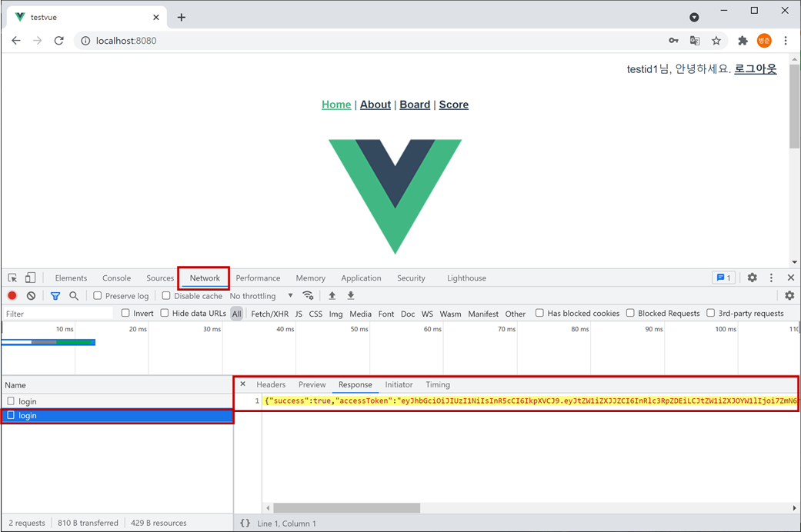Open the No throttling dropdown
The height and width of the screenshot is (532, 801).
tap(261, 296)
